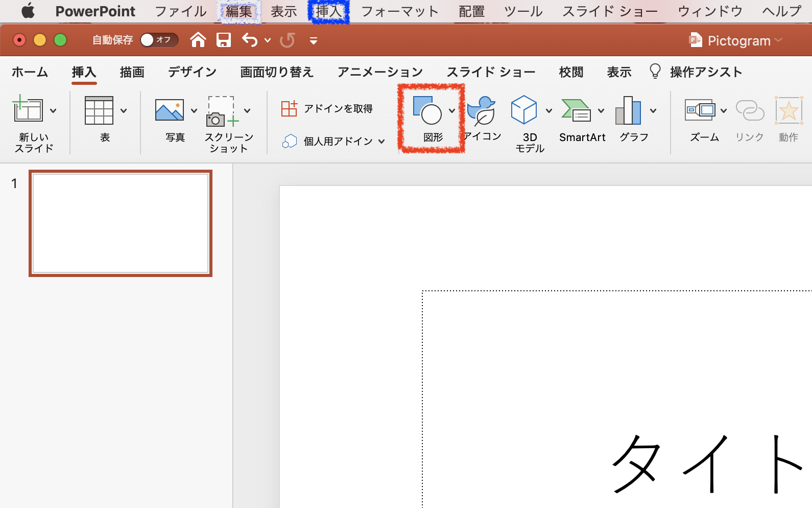Open the 編集 menu in the menu bar
Image resolution: width=812 pixels, height=508 pixels.
click(x=239, y=11)
